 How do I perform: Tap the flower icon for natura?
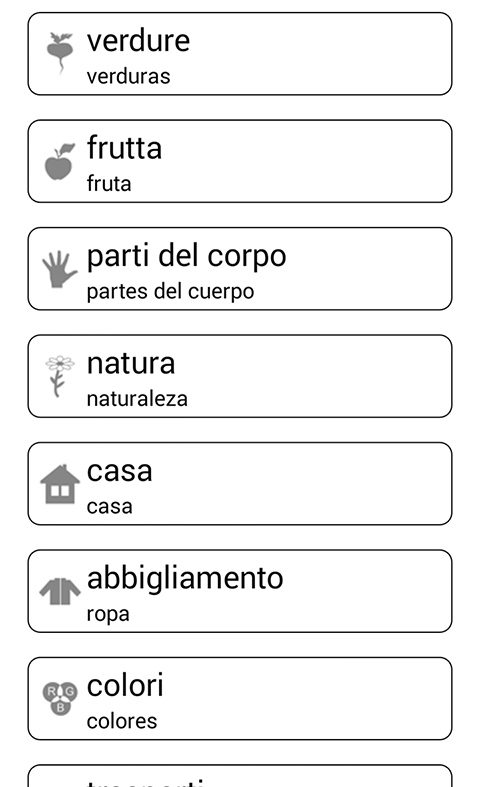pyautogui.click(x=60, y=376)
